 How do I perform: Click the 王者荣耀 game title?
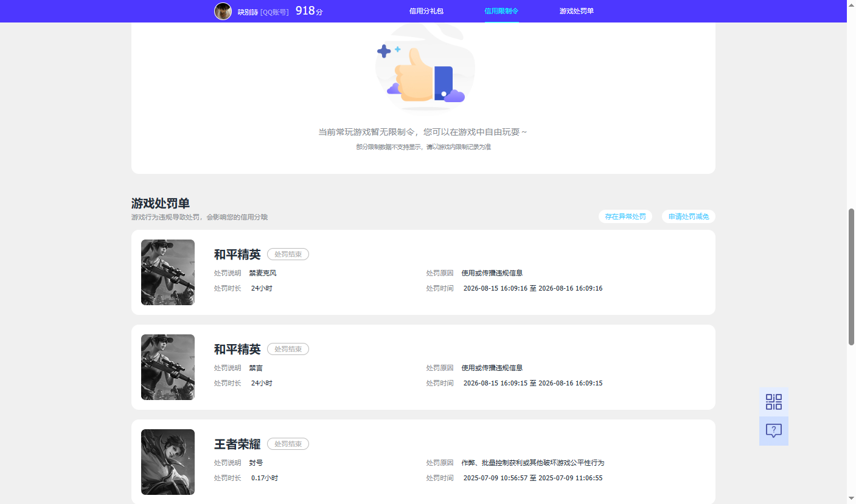pos(237,444)
